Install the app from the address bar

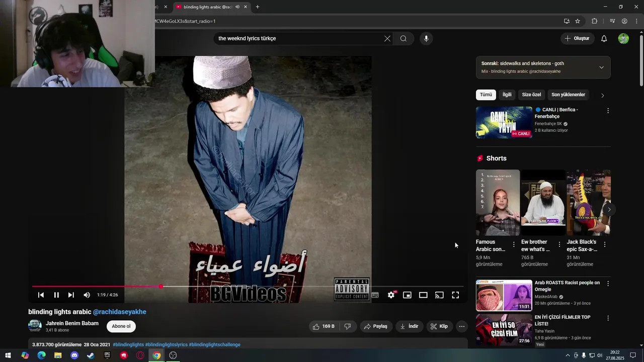567,21
